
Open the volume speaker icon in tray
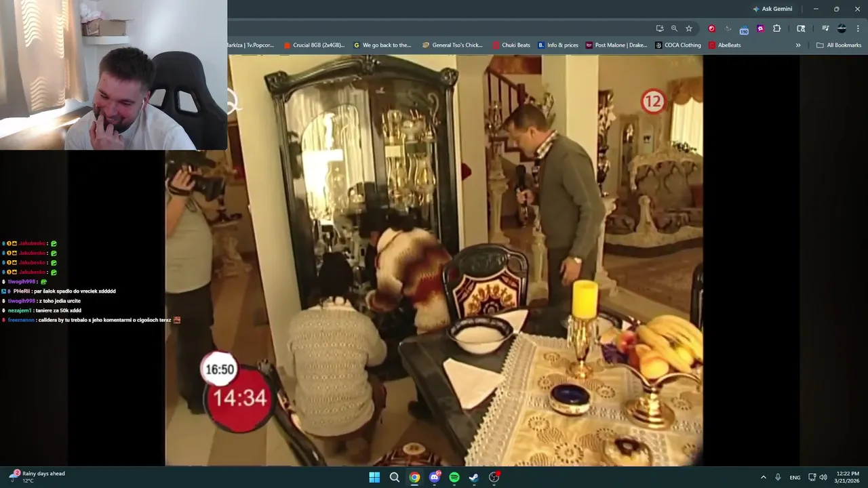point(823,477)
